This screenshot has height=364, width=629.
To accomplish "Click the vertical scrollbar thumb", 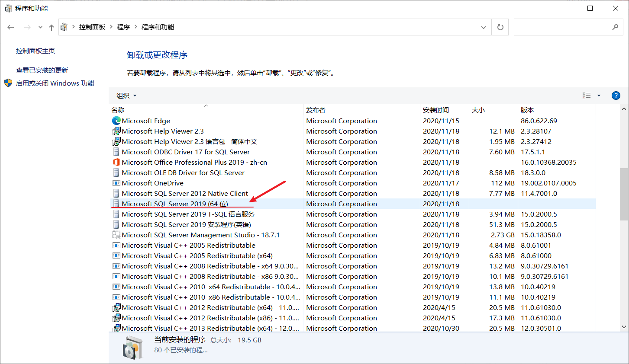I will (624, 194).
